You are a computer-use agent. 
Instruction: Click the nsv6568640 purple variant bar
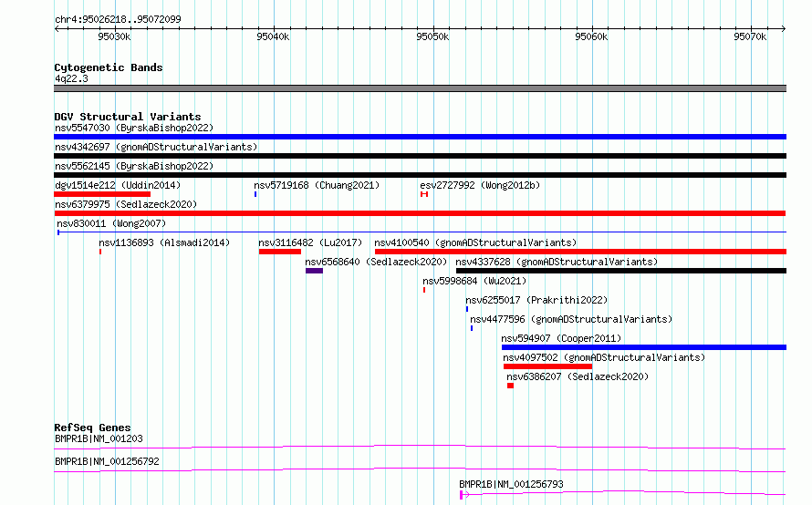click(x=315, y=271)
